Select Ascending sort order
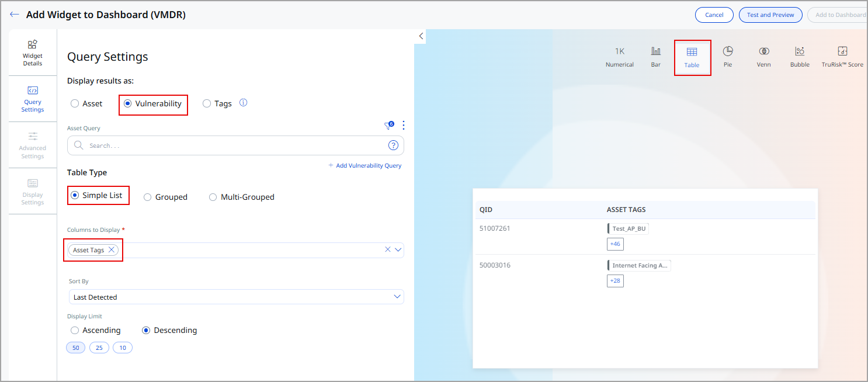The image size is (868, 382). click(75, 330)
